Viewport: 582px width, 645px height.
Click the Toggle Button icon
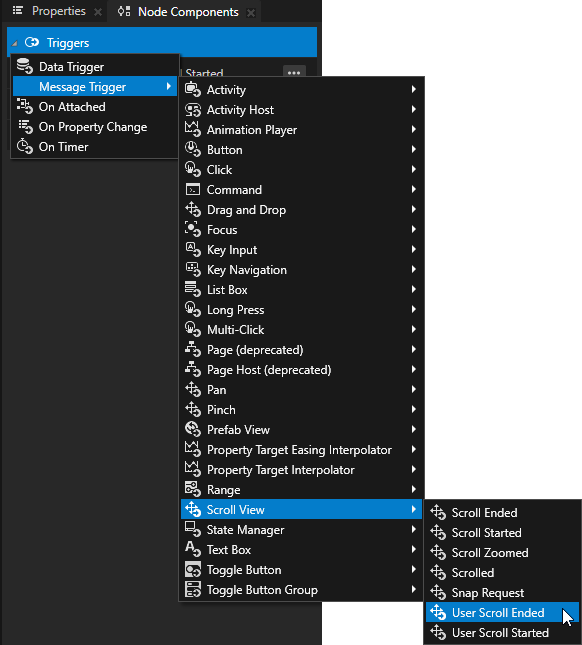(x=192, y=569)
